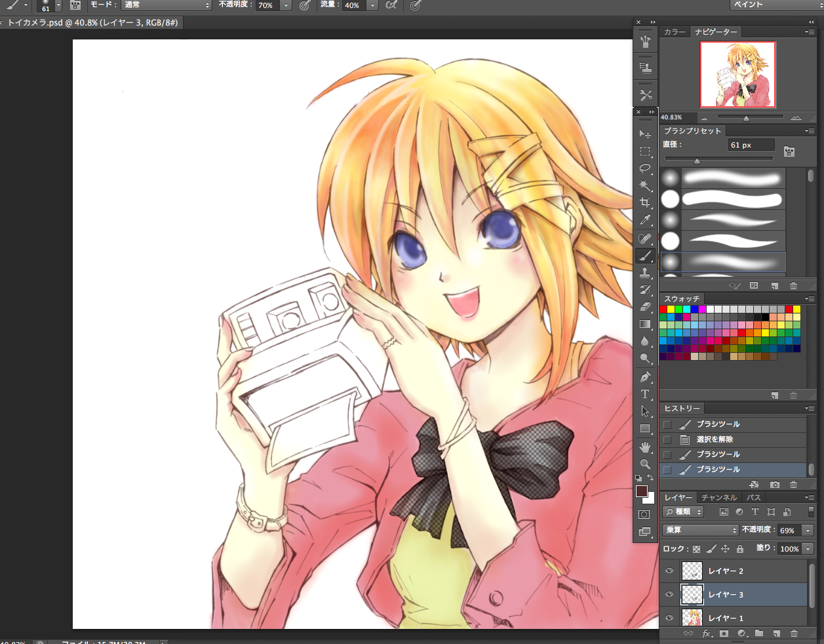This screenshot has height=644, width=824.
Task: Click the history snapshot camera icon
Action: point(775,485)
